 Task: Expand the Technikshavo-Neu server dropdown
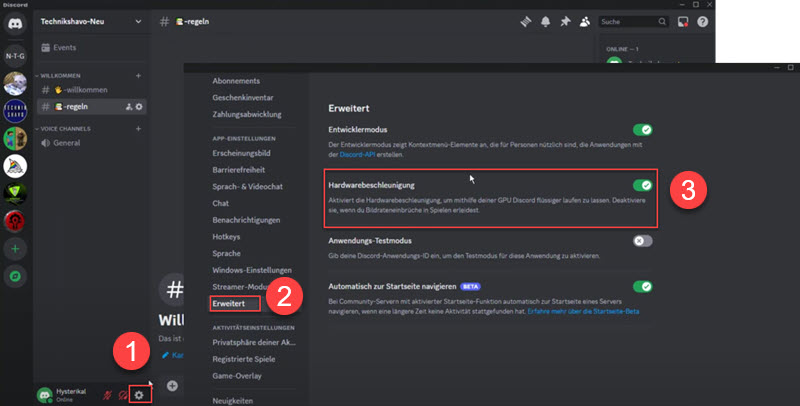(138, 21)
